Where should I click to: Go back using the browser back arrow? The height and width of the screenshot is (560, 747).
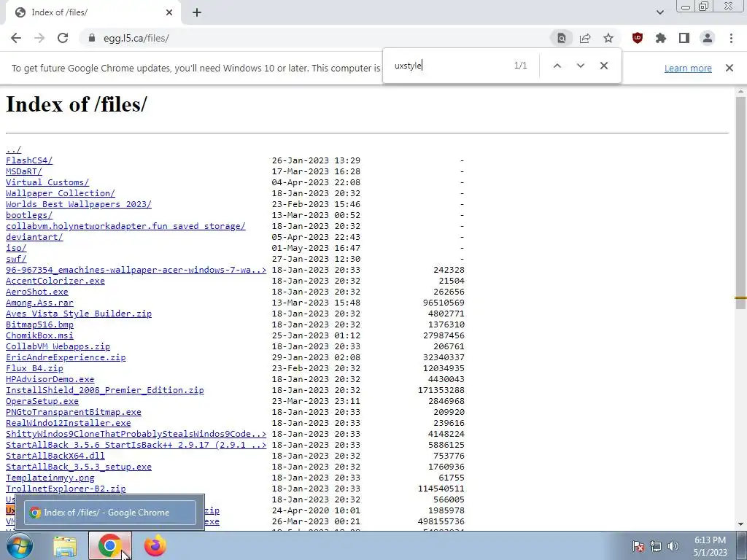[x=16, y=38]
